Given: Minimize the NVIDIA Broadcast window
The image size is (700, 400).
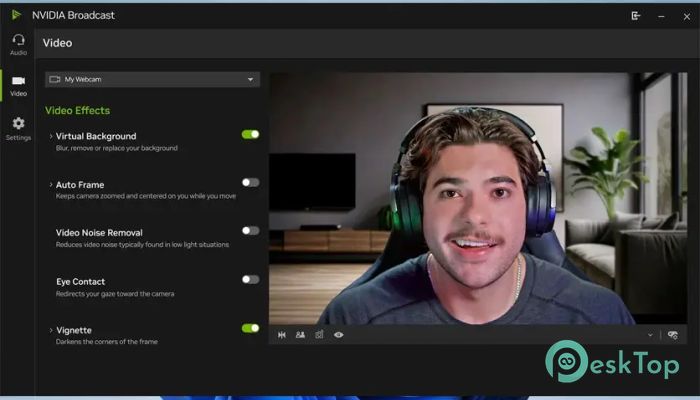Looking at the screenshot, I should (661, 17).
